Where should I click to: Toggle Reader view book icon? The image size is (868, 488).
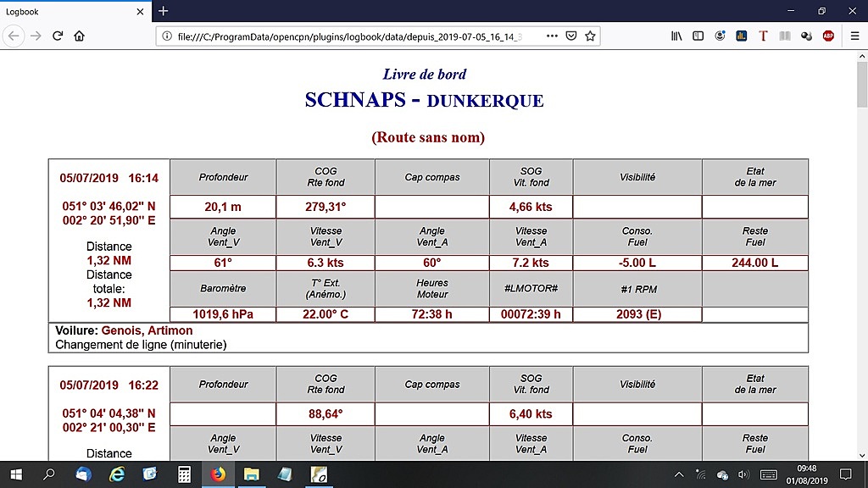(784, 36)
